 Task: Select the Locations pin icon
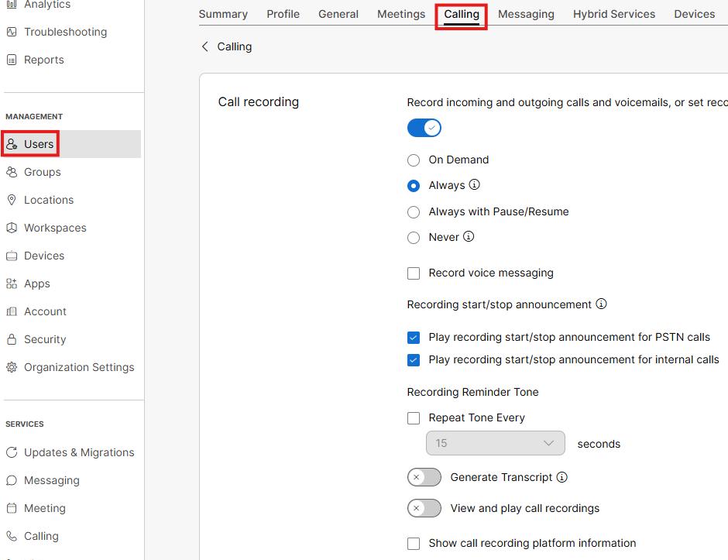click(12, 200)
